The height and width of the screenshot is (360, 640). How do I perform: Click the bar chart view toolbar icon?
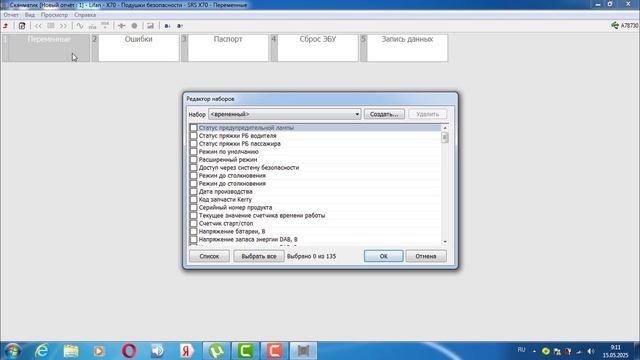(x=93, y=26)
